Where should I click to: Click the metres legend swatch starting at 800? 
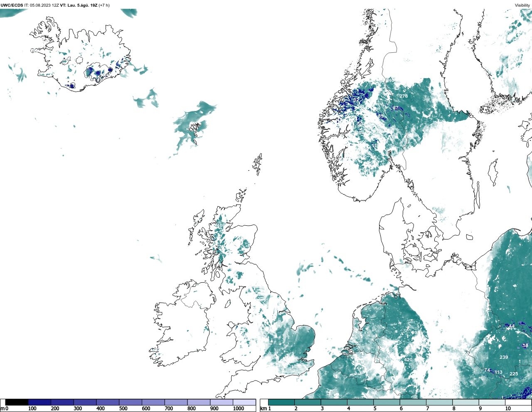coord(199,402)
